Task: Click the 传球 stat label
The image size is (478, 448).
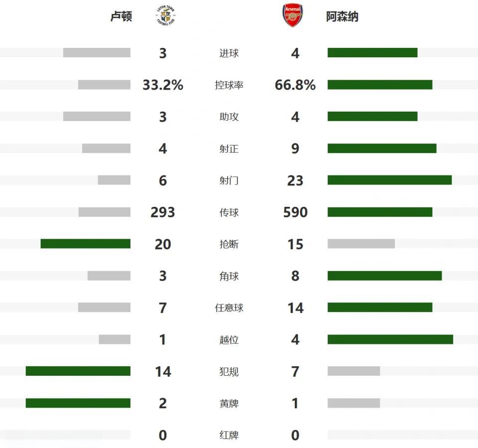Action: 229,212
